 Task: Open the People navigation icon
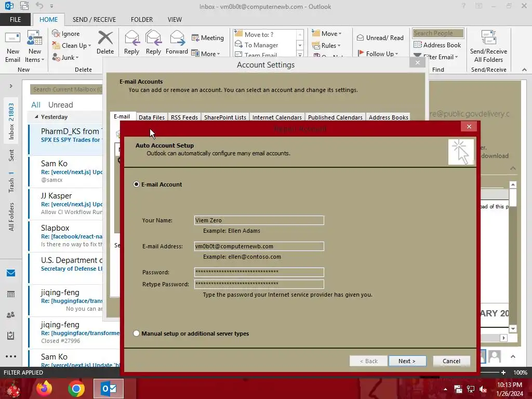(x=11, y=315)
